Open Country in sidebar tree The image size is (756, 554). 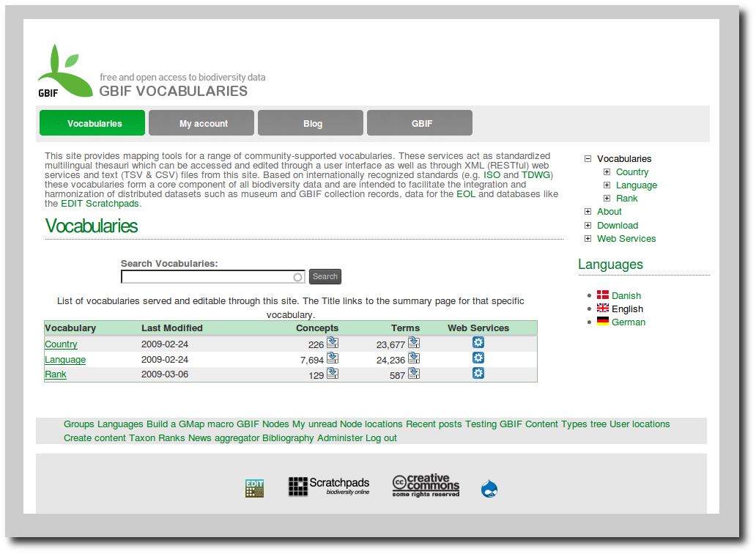click(632, 172)
